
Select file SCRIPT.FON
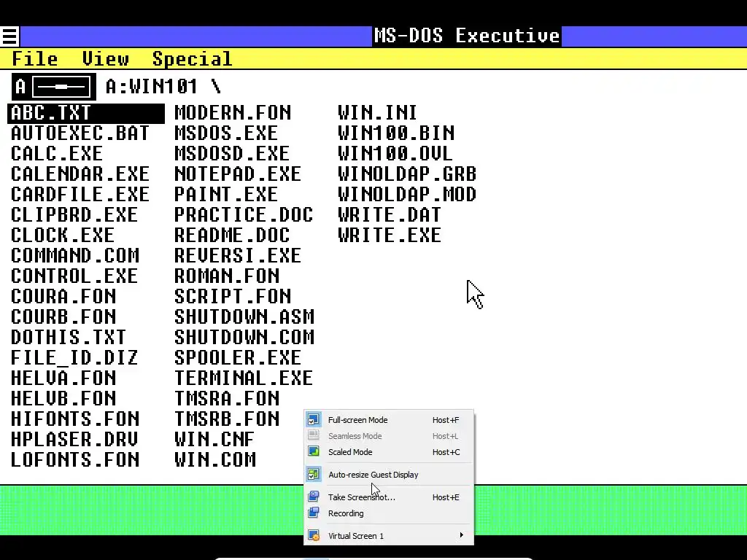[x=233, y=297]
